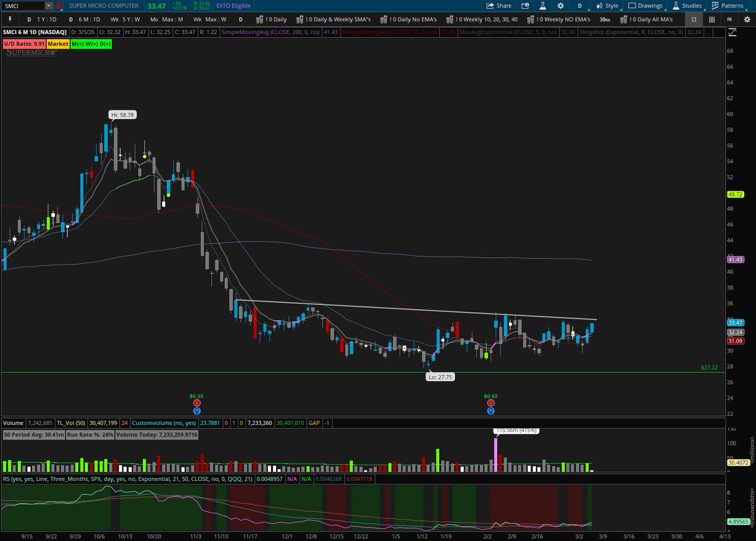
Task: Expand the SMCI symbol dropdown arrow
Action: [49, 6]
